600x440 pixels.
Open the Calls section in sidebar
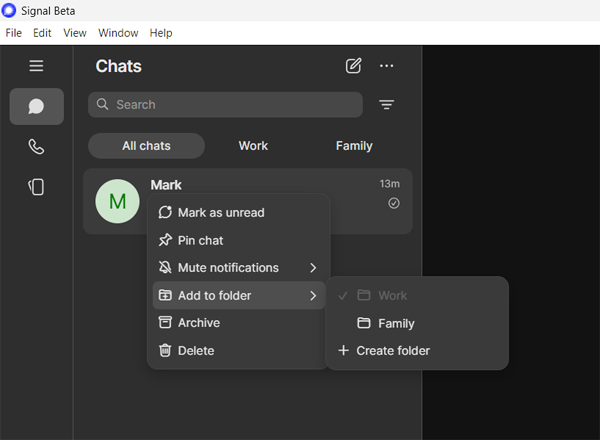click(x=37, y=147)
